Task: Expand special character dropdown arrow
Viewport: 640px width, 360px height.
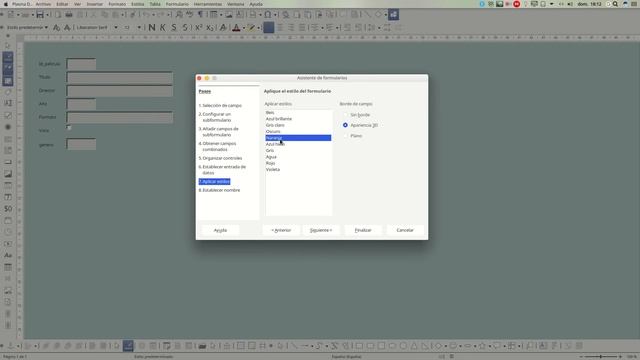Action: point(276,15)
